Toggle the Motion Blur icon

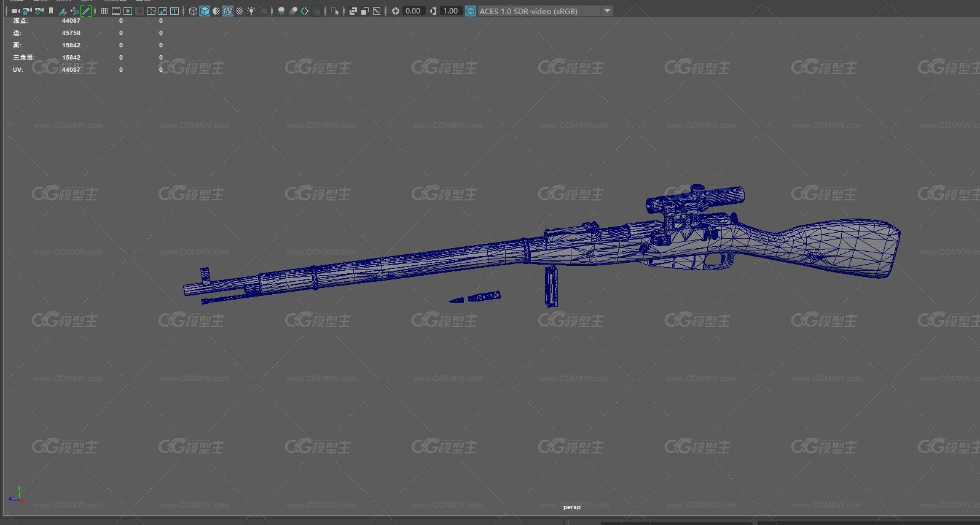(293, 11)
